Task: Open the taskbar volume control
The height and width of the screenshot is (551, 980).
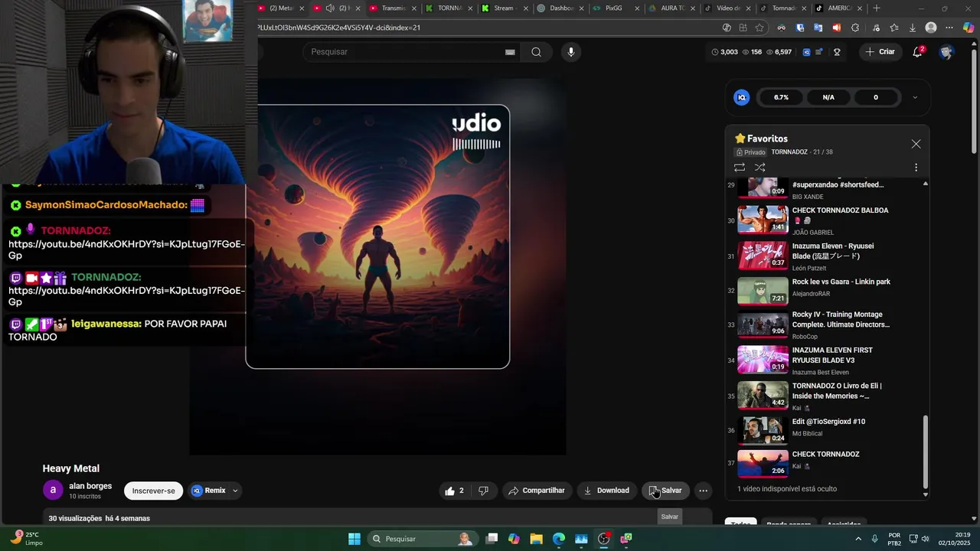Action: click(x=925, y=539)
